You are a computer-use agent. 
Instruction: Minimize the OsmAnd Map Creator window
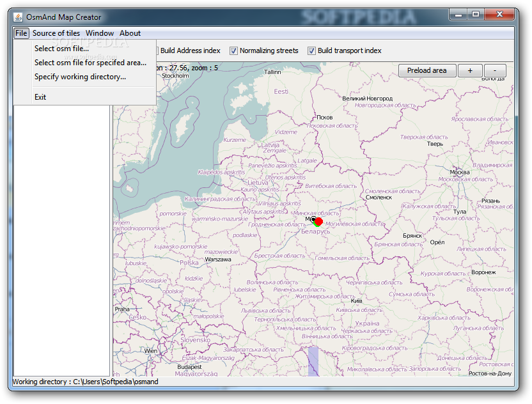(x=458, y=14)
